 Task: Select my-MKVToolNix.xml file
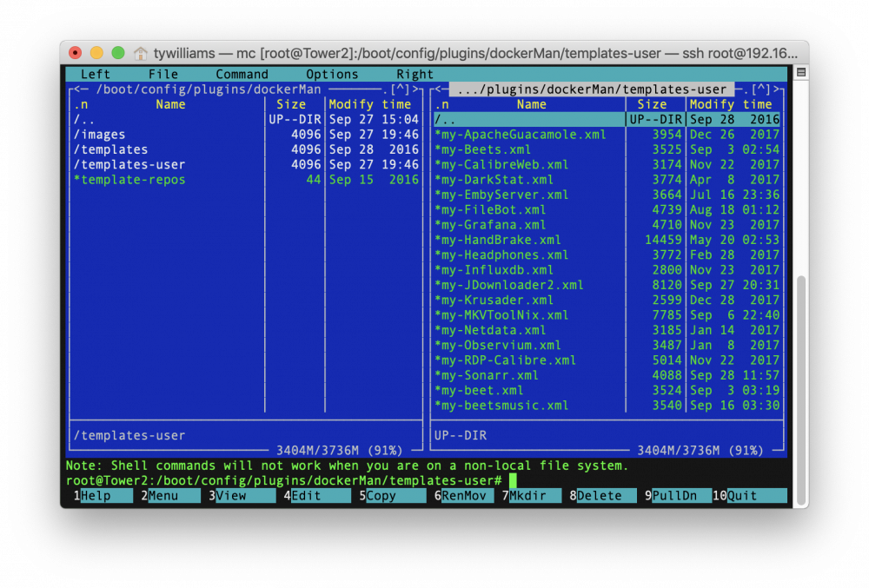click(607, 315)
